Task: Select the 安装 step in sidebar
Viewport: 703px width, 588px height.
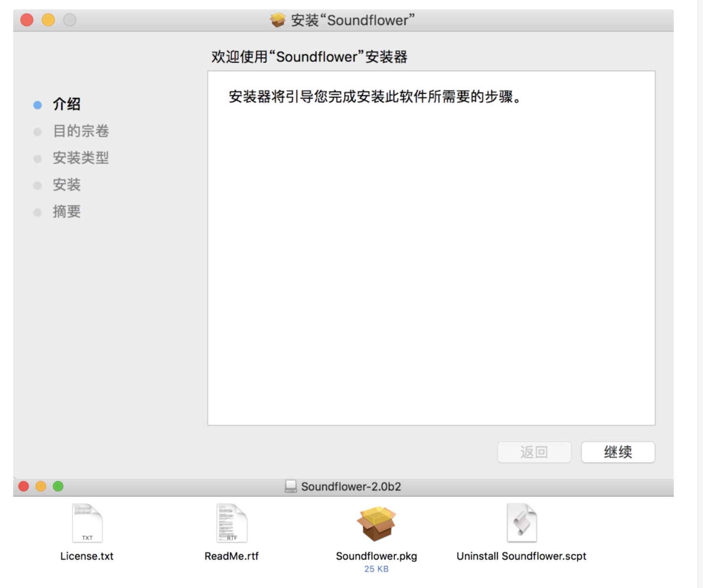Action: 67,185
